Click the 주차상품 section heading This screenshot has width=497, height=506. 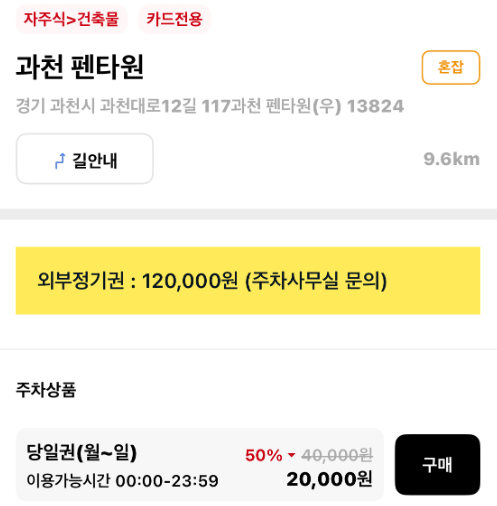[x=46, y=389]
